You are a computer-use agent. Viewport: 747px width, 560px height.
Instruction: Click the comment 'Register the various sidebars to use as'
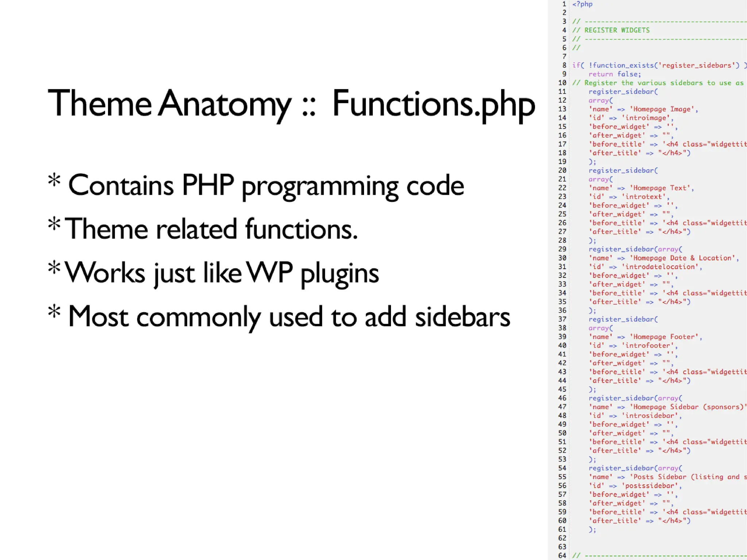click(x=658, y=83)
